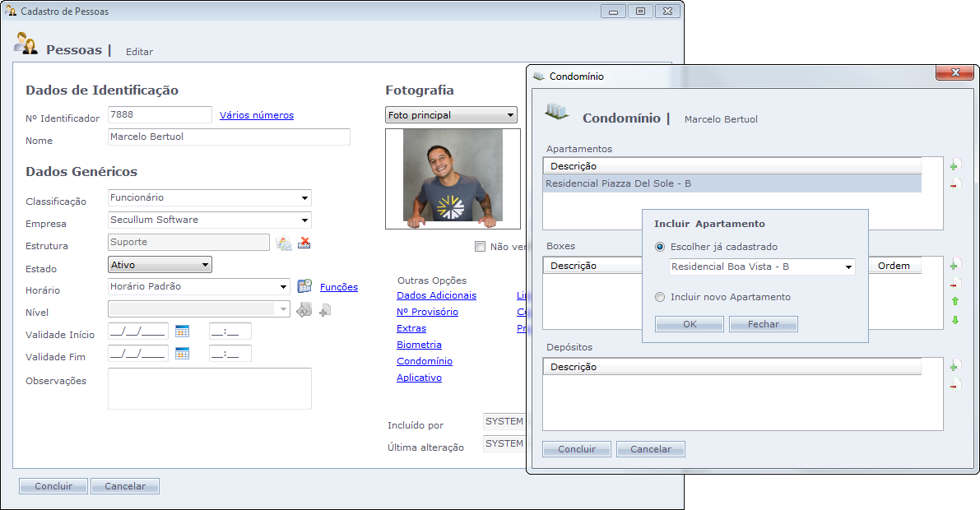Image resolution: width=980 pixels, height=510 pixels.
Task: Open the Estado dropdown set to Ativo
Action: click(205, 265)
